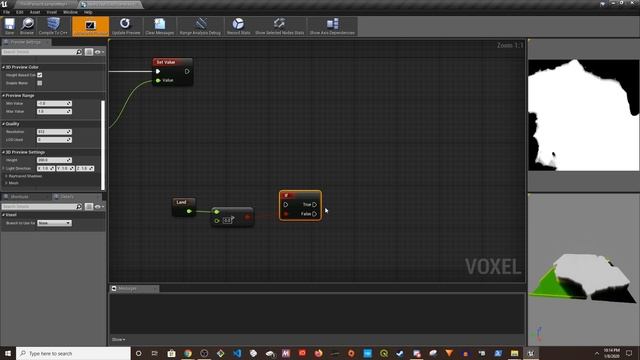Click the Clear Messages icon
Image resolution: width=640 pixels, height=360 pixels.
click(160, 26)
